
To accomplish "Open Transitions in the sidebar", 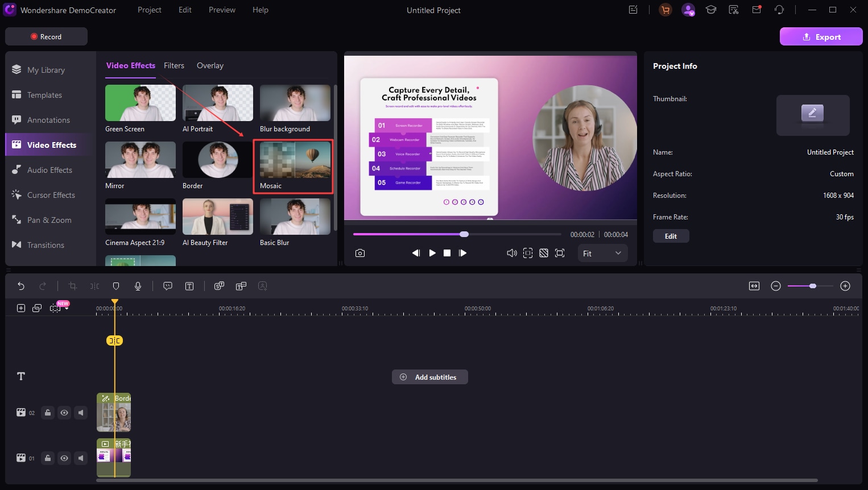I will (x=46, y=245).
